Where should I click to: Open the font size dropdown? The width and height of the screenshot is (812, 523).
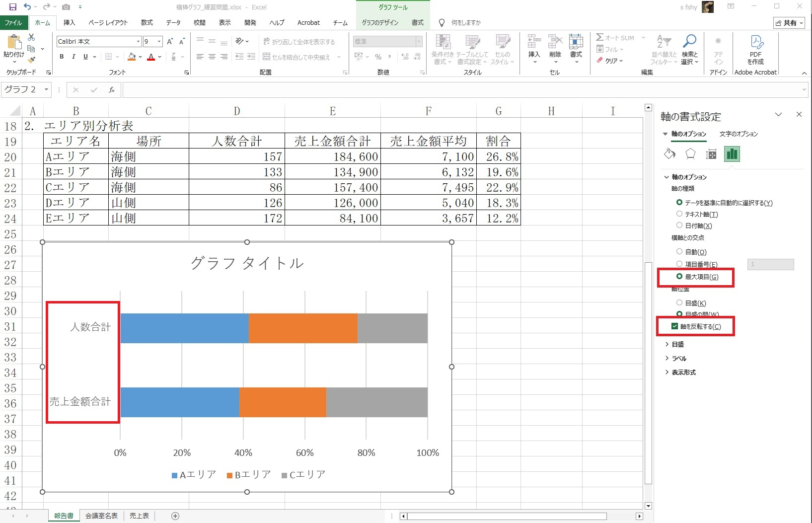tap(159, 41)
